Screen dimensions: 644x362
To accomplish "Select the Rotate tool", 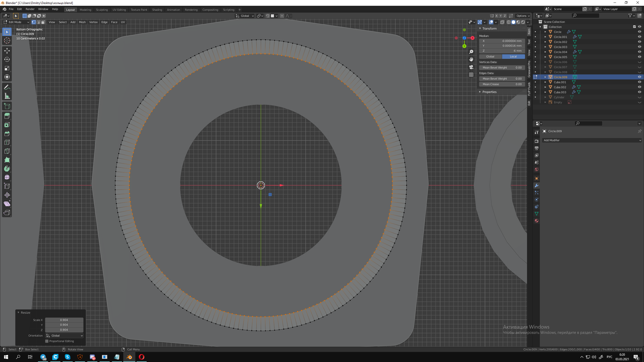I will point(7,60).
